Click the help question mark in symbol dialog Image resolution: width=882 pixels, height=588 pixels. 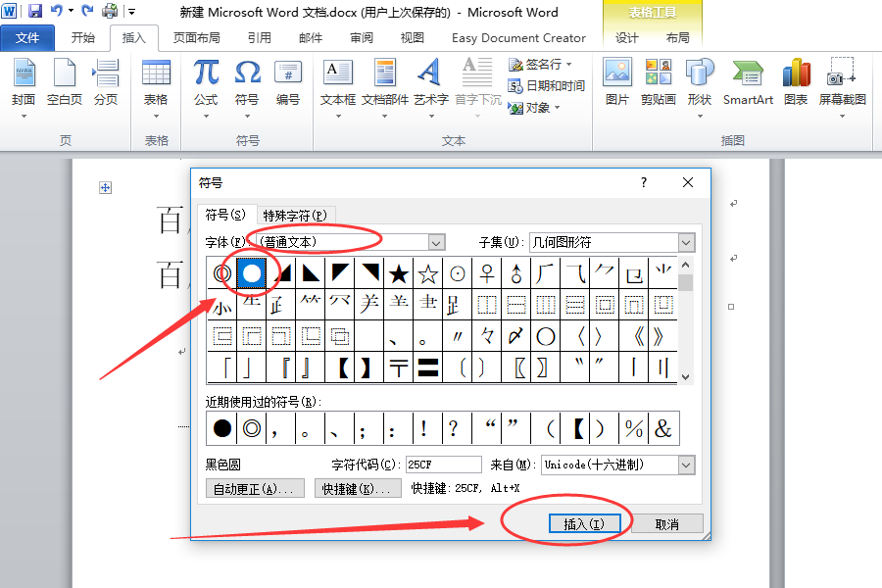[x=644, y=182]
